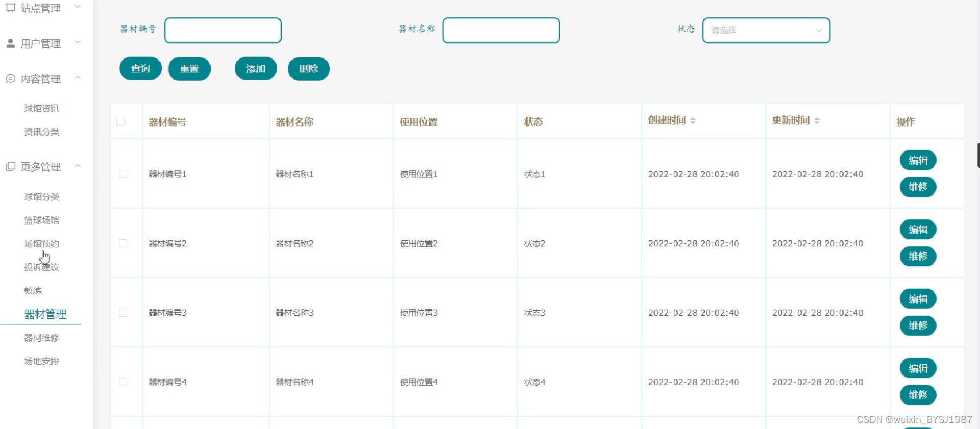Click the 用户管理 person icon
Screen dimensions: 980x429
click(11, 43)
